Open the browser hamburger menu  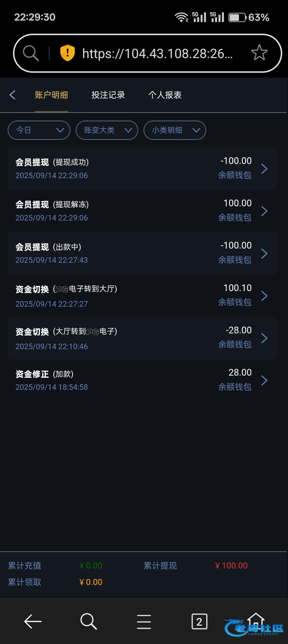144,621
